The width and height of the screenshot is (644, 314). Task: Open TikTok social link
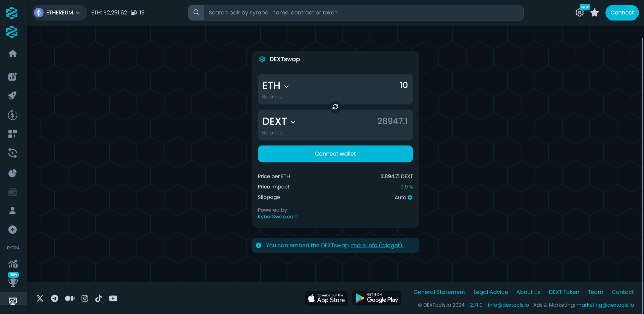(x=99, y=298)
